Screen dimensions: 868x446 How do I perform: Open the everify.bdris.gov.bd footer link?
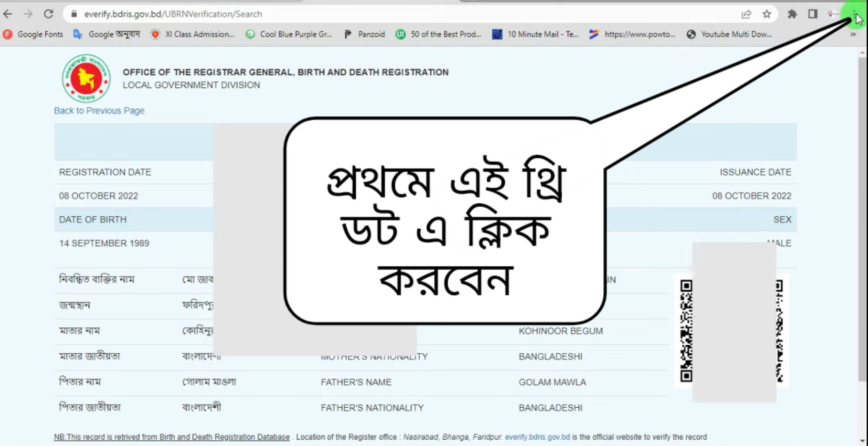[537, 437]
